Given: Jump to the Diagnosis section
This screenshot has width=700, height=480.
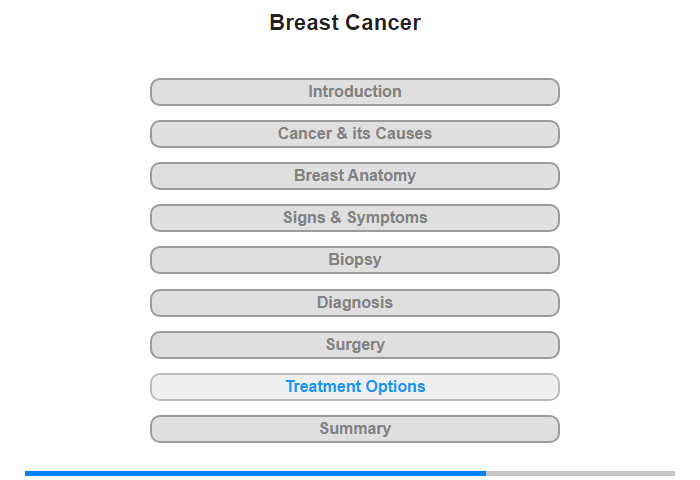Looking at the screenshot, I should (x=354, y=303).
